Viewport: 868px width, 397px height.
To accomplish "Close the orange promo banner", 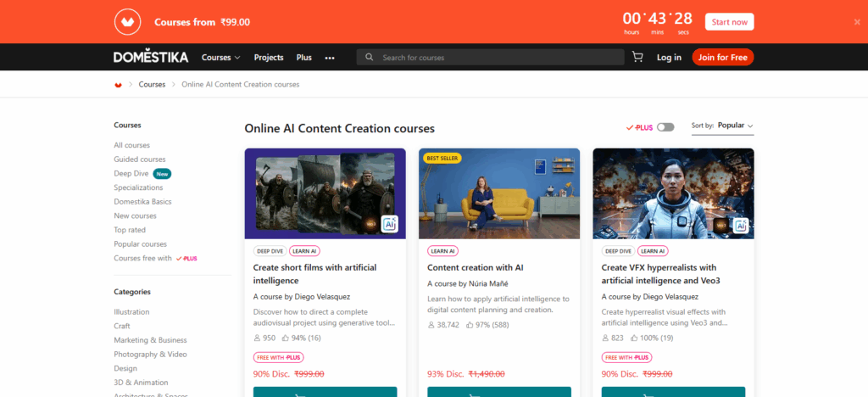I will (857, 22).
